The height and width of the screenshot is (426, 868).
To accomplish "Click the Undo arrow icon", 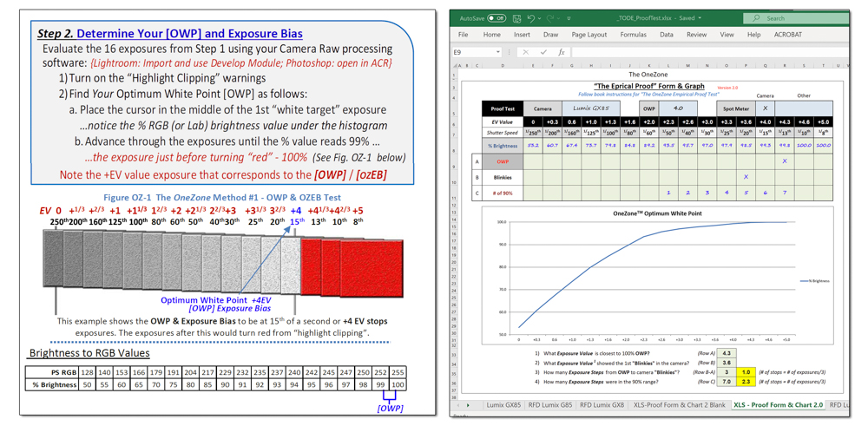I will click(530, 18).
